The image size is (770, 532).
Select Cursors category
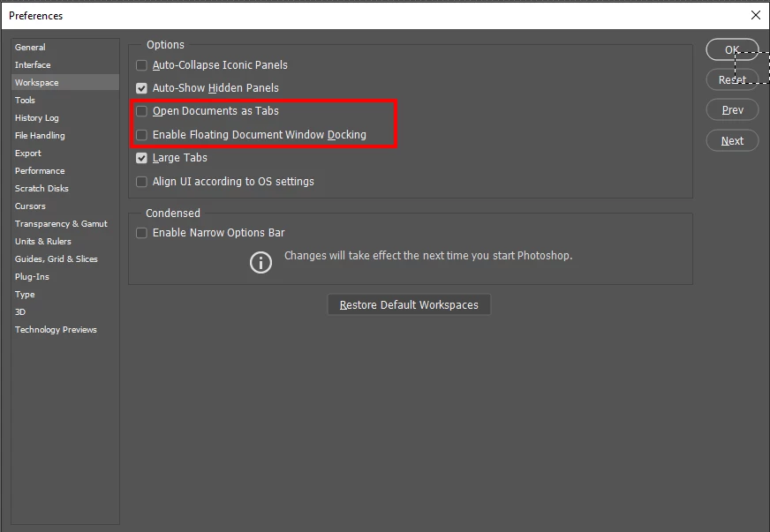(x=65, y=206)
